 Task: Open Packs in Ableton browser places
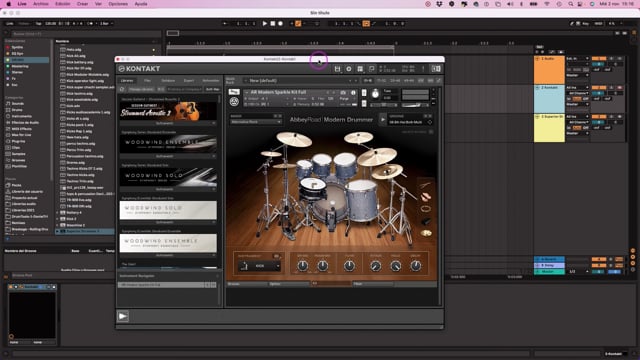pyautogui.click(x=16, y=185)
